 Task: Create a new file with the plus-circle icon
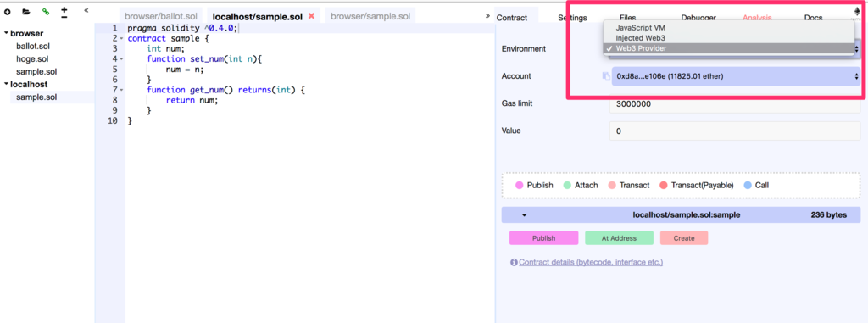(8, 12)
